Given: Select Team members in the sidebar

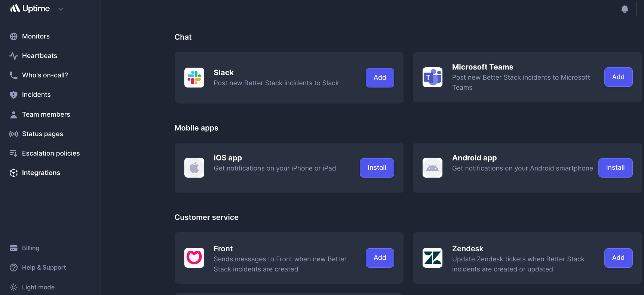Looking at the screenshot, I should (x=46, y=114).
